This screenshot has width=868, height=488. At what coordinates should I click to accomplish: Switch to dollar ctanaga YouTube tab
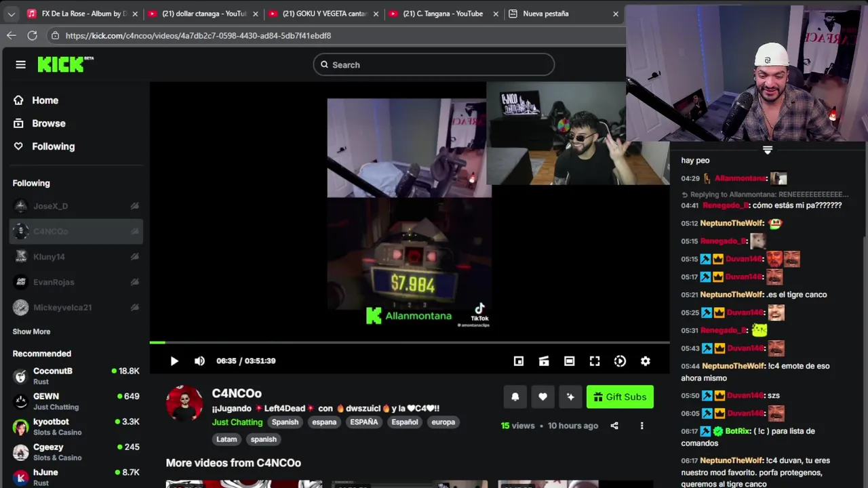click(x=203, y=14)
